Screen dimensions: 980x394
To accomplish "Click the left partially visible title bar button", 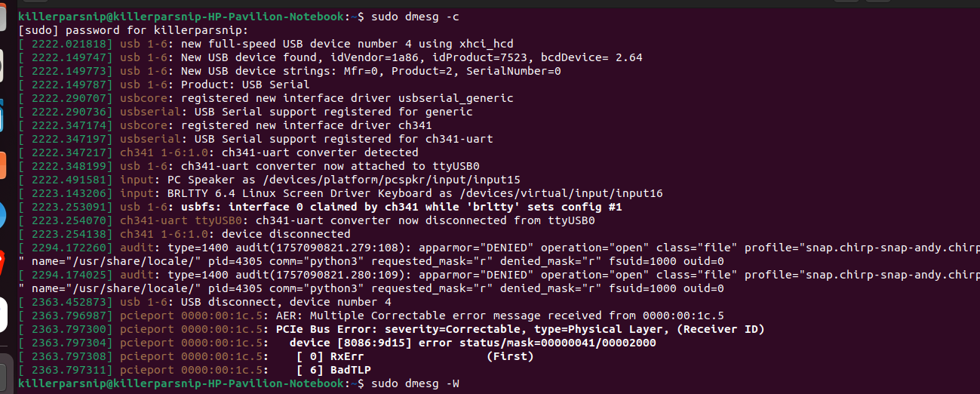I will point(846,2).
